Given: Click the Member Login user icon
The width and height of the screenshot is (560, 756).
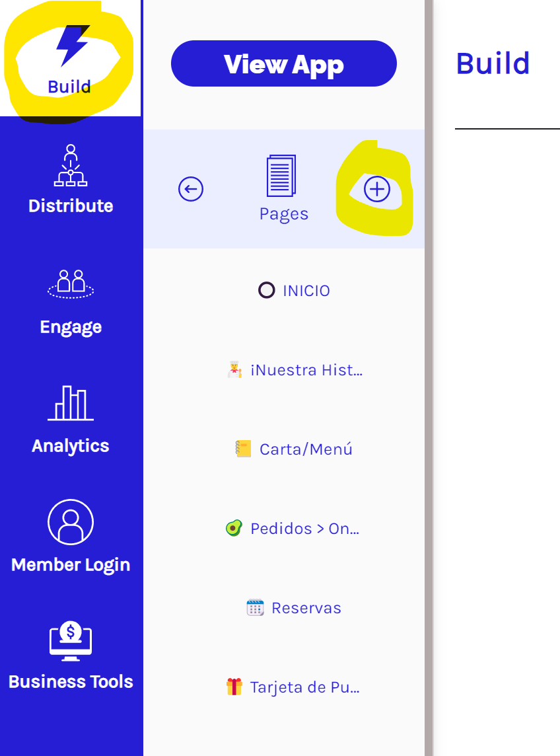Looking at the screenshot, I should [71, 521].
